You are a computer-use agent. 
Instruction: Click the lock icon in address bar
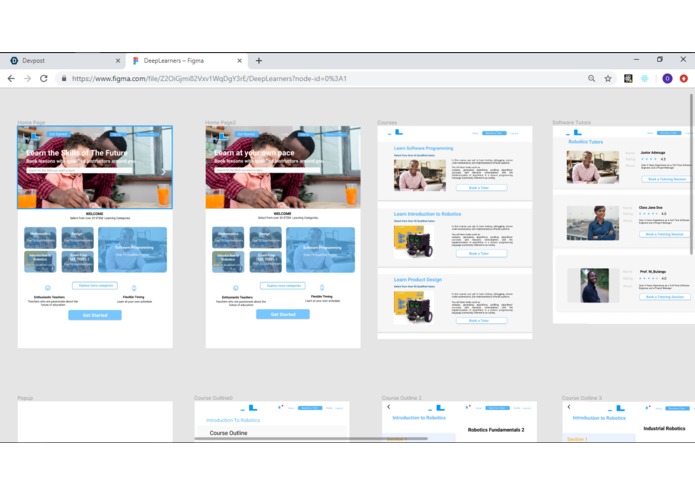pos(64,78)
